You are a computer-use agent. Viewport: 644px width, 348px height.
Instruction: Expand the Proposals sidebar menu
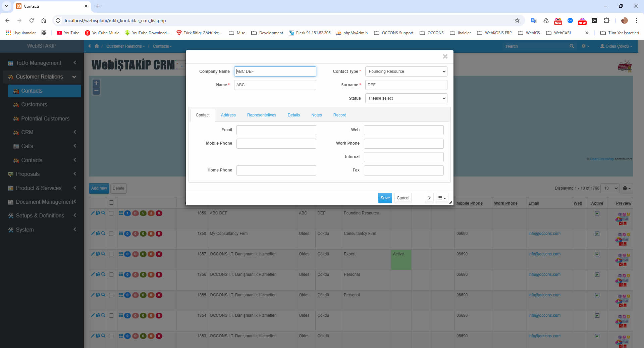point(42,174)
